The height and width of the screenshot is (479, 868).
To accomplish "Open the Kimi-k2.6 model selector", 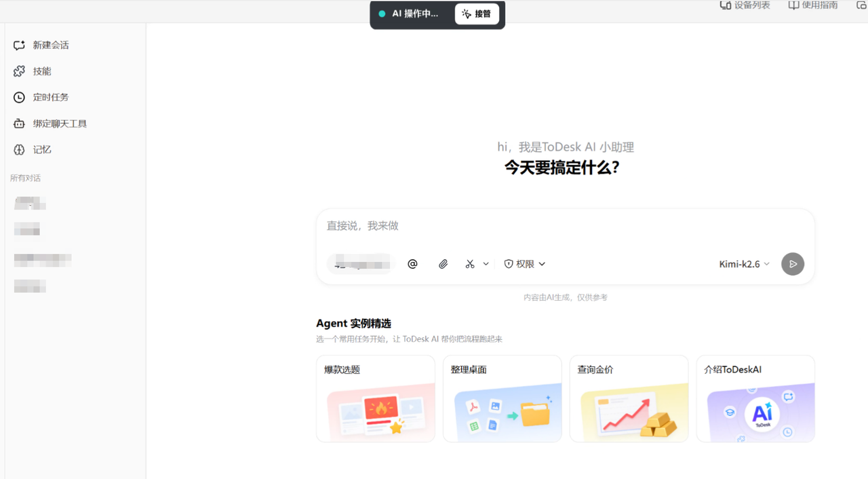I will pos(745,264).
